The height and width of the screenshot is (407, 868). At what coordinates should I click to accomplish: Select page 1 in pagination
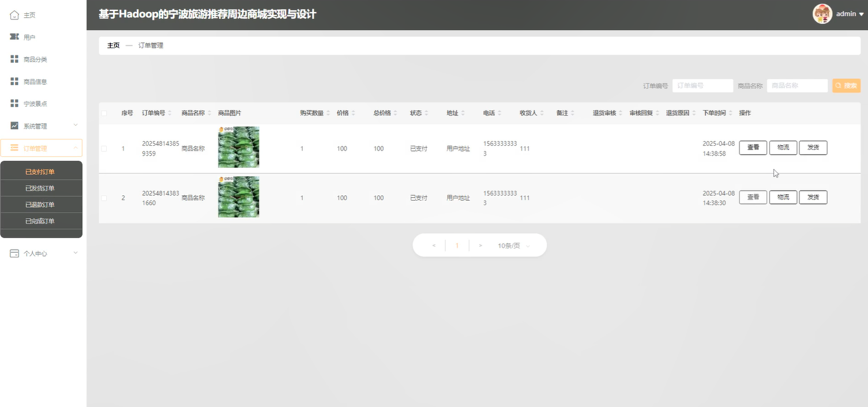457,246
